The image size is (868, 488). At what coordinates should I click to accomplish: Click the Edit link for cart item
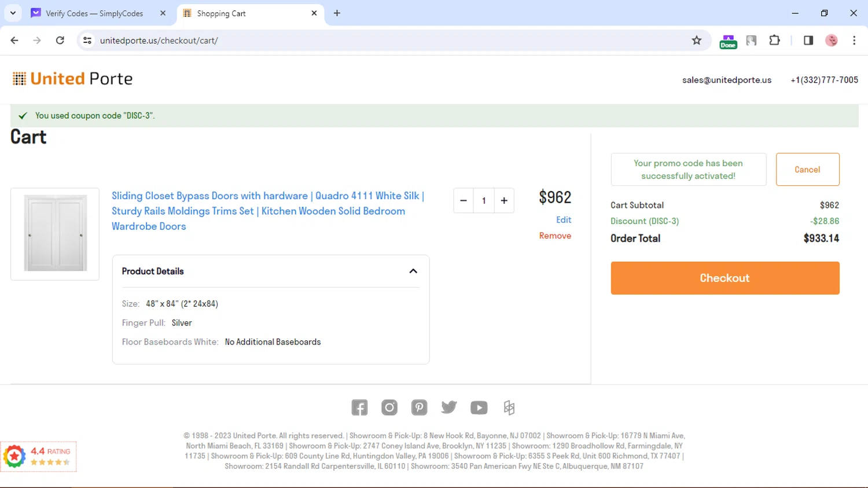(564, 220)
